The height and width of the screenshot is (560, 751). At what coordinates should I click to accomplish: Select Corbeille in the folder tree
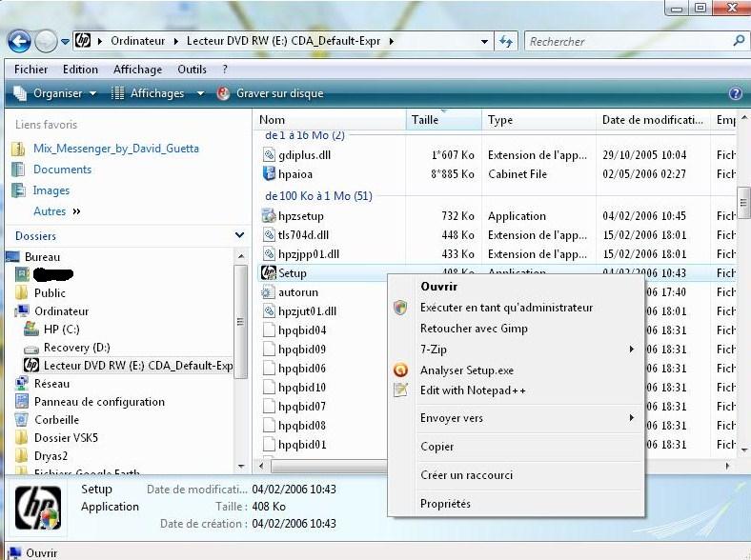56,420
